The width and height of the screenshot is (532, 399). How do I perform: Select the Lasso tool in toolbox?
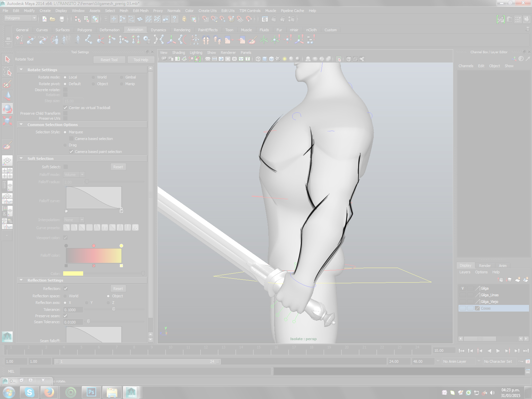7,71
